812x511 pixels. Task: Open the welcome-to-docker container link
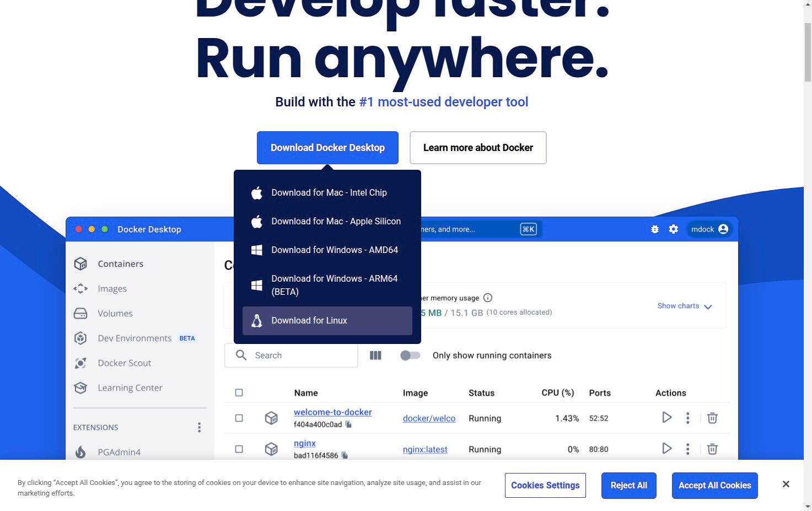[332, 412]
